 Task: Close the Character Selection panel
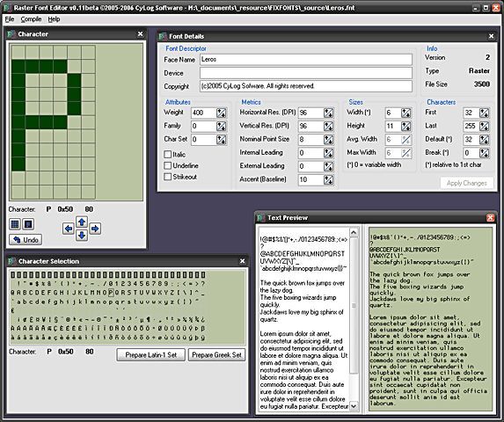(243, 261)
